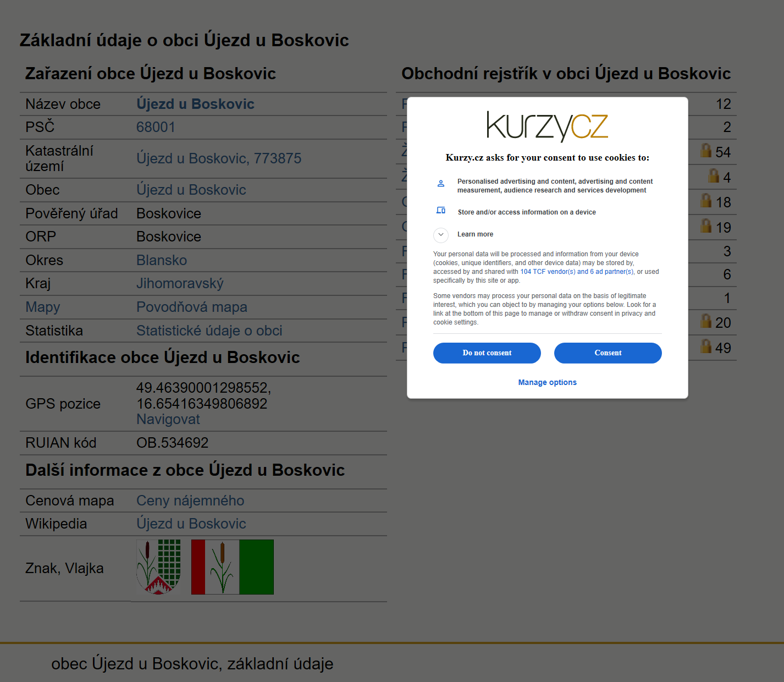Screen dimensions: 784x682
Task: Open the municipal coat of arms image
Action: pos(159,567)
